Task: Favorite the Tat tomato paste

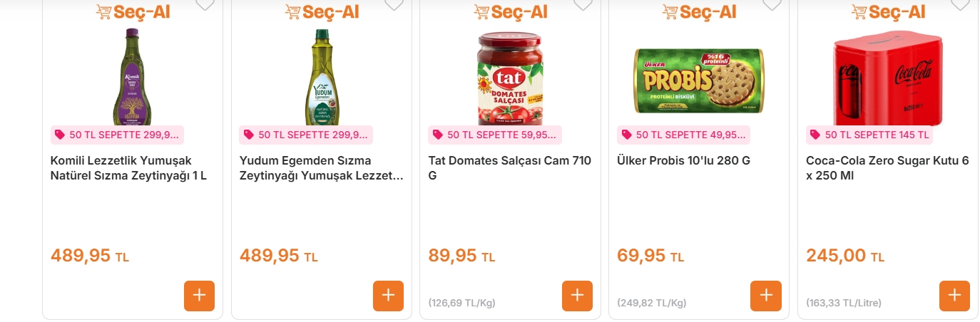Action: click(x=583, y=4)
